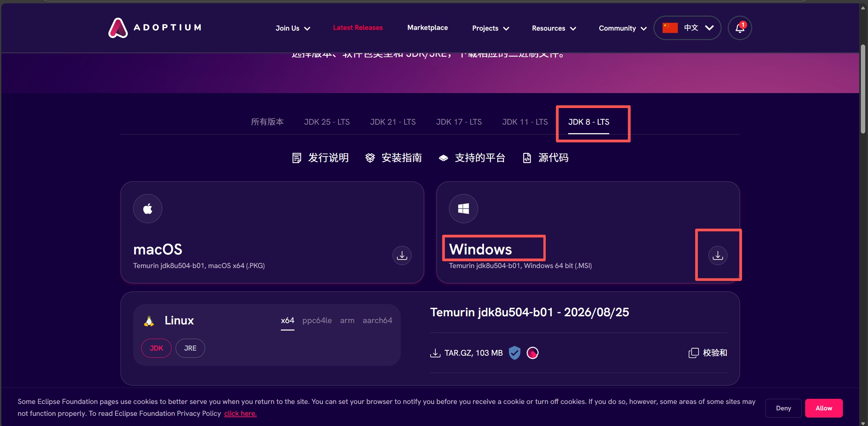Allow cookies in the banner
The image size is (868, 426).
(x=824, y=408)
